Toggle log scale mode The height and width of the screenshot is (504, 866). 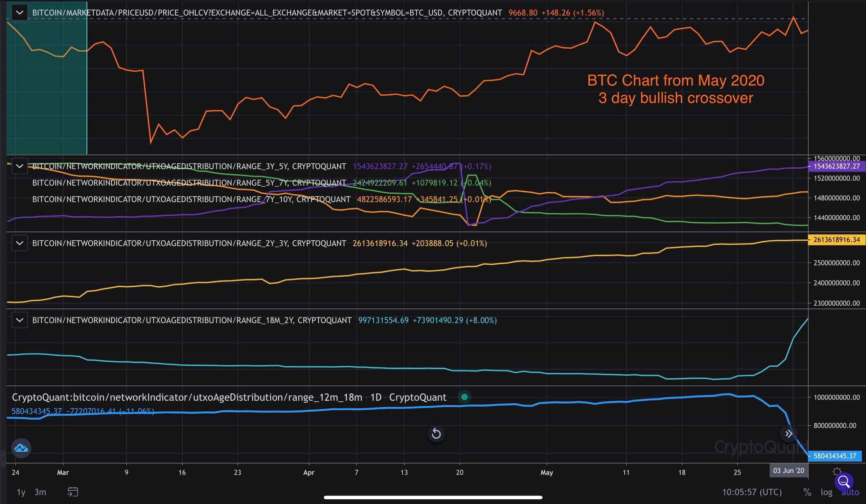coord(826,492)
